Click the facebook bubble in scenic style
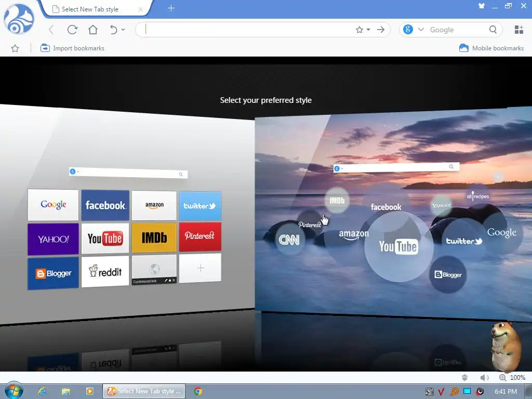The width and height of the screenshot is (532, 399). [386, 207]
